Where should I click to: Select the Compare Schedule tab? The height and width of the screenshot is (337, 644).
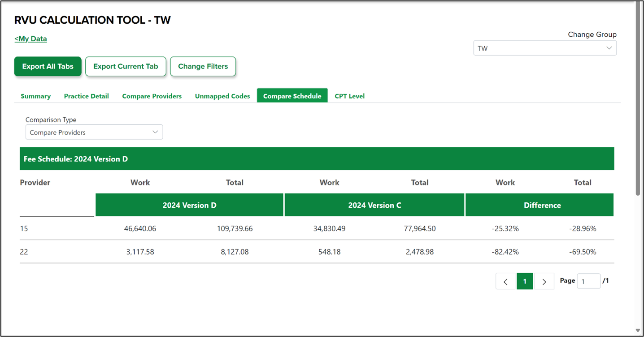tap(292, 96)
